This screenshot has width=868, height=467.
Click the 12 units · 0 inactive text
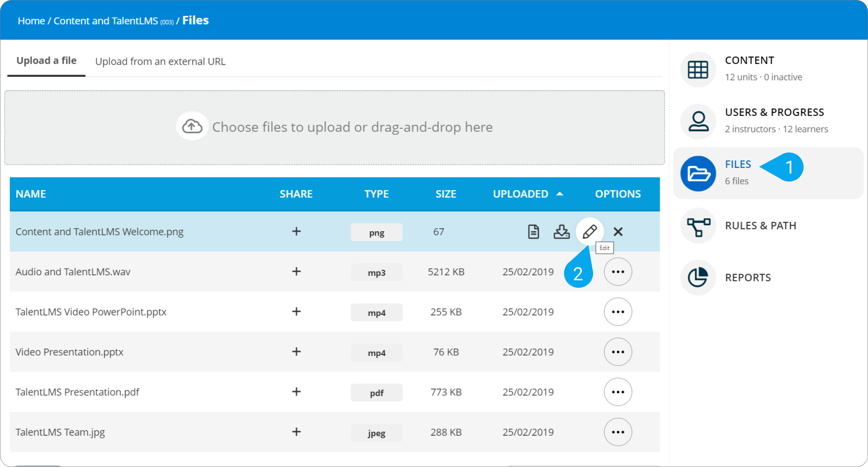coord(764,77)
